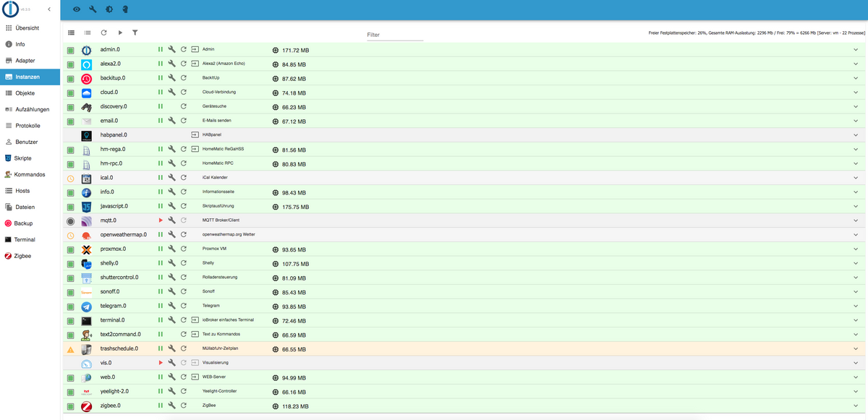Screen dimensions: 868x420
Task: Expand the trashschedule.0 row chevron
Action: click(855, 348)
